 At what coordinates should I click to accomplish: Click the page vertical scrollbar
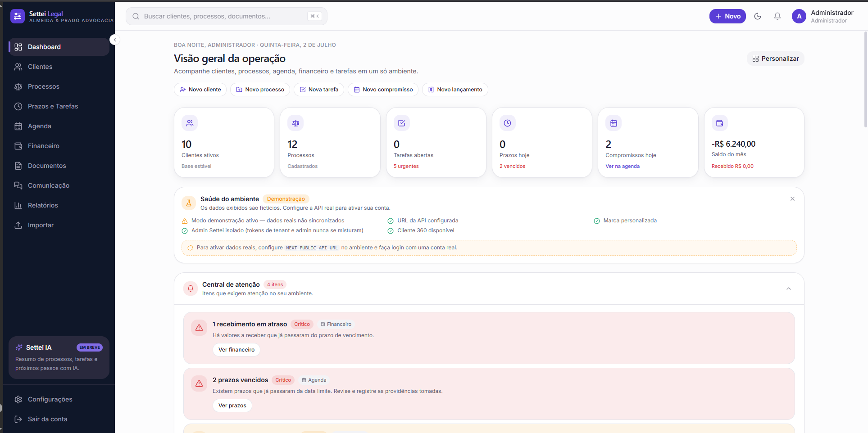click(x=865, y=79)
